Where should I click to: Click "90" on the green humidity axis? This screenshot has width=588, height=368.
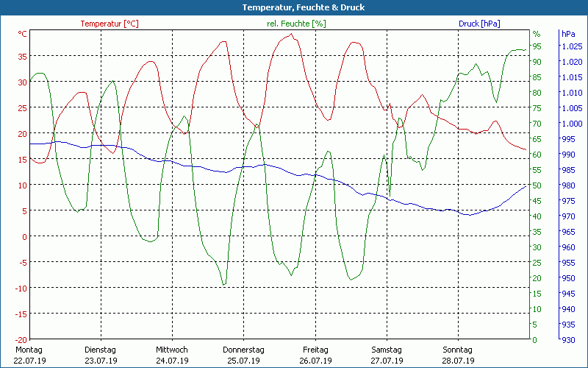coord(537,62)
